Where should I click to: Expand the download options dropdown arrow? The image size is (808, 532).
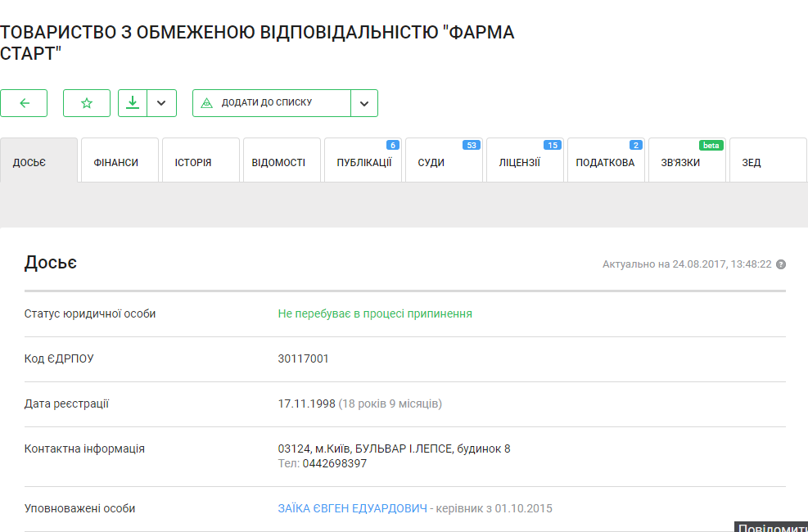(x=161, y=103)
